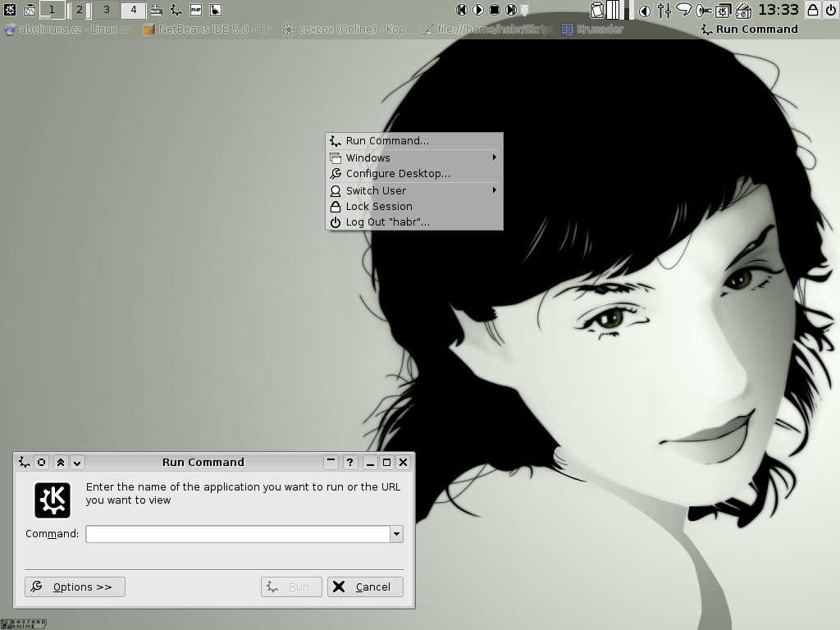Cancel the Run Command dialog

coord(365,587)
